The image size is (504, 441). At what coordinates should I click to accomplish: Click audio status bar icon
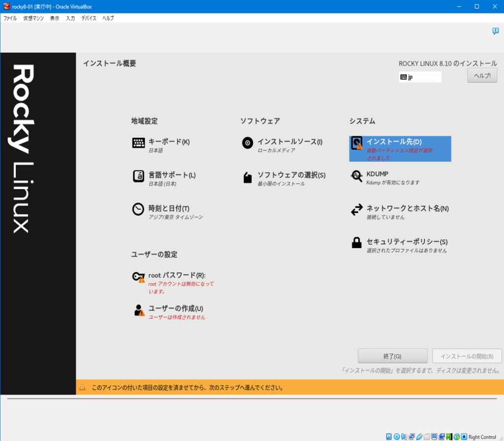tap(404, 437)
